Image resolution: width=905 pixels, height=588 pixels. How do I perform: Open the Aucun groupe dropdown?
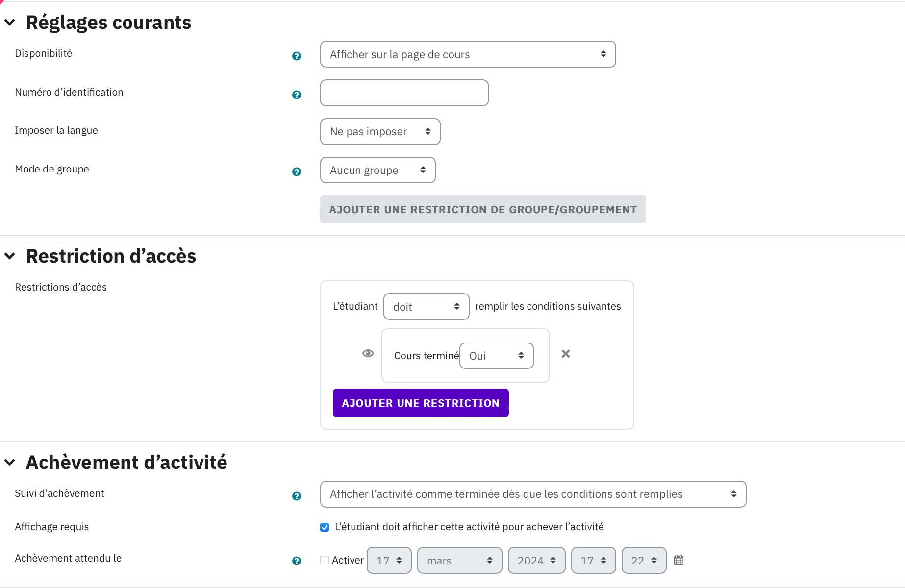point(378,170)
